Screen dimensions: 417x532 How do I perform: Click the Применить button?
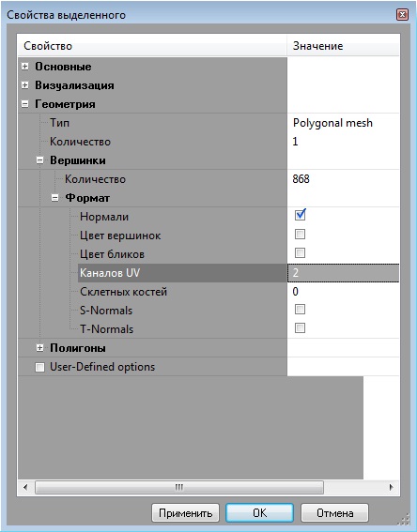pos(185,513)
